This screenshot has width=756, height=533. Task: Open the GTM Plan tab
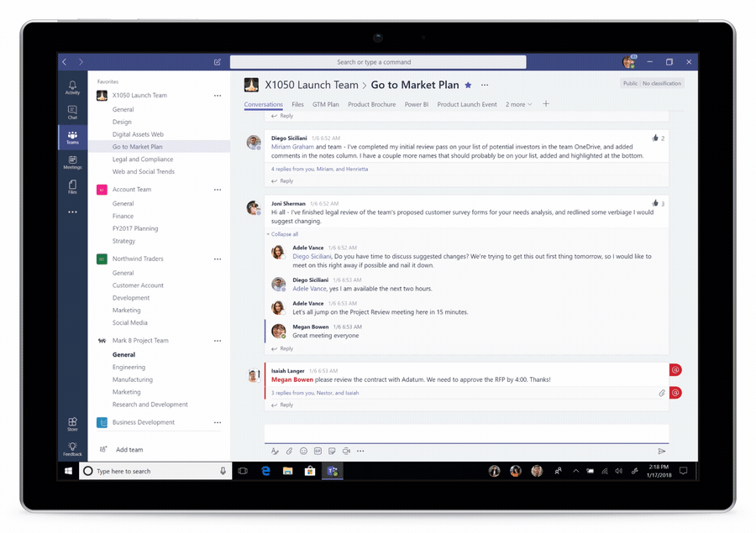click(x=325, y=104)
